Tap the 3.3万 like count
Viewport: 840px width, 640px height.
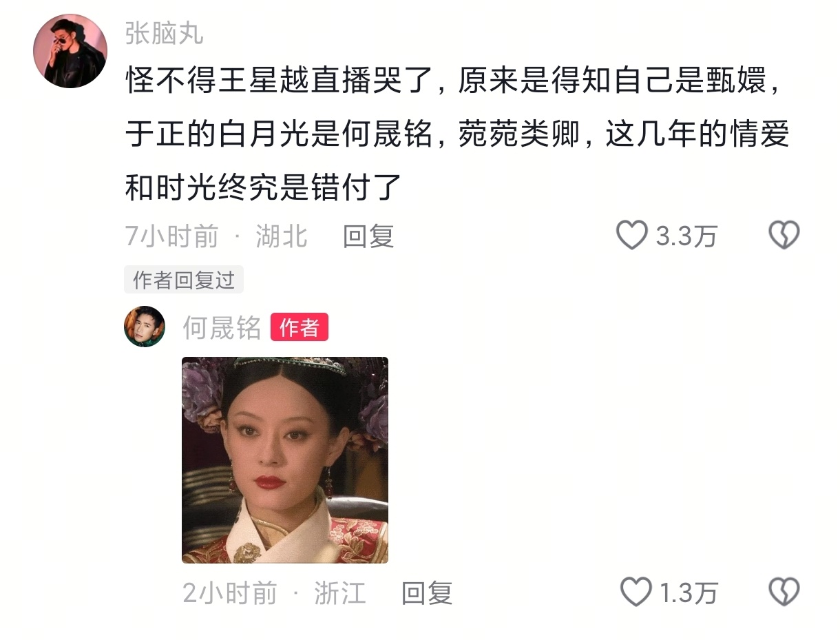(686, 236)
